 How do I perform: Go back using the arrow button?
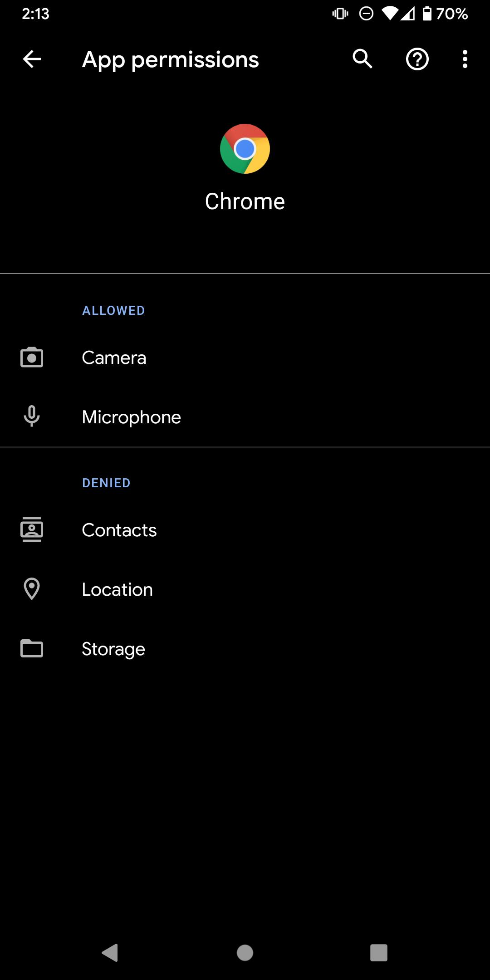[31, 59]
